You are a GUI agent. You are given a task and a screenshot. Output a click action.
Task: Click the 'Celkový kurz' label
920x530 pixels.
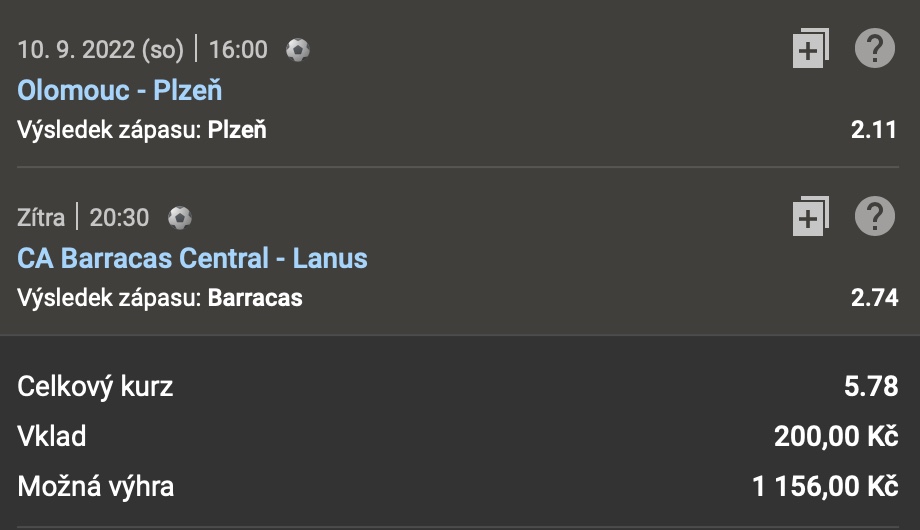96,387
